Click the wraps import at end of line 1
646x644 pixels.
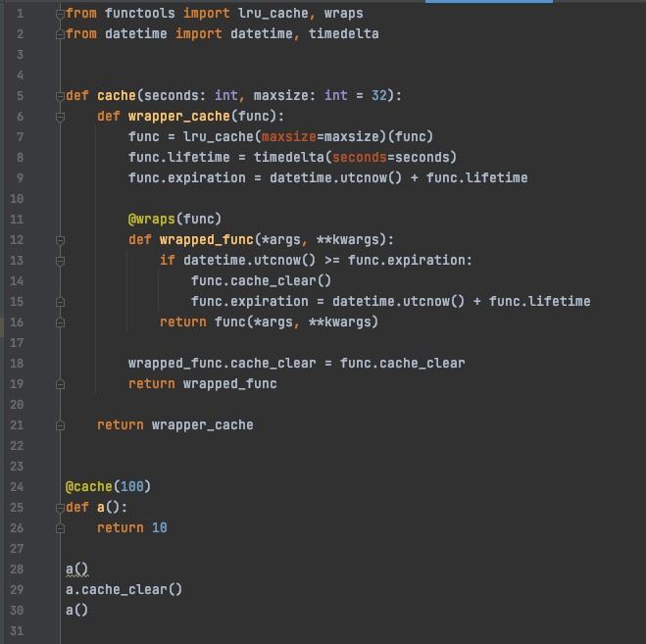pos(344,14)
